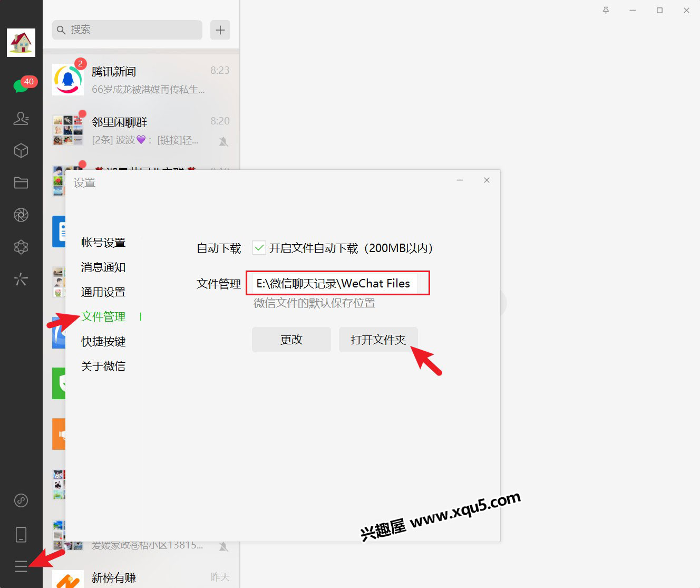Open the Mini Programs icon in the sidebar
This screenshot has height=588, width=700.
(21, 500)
